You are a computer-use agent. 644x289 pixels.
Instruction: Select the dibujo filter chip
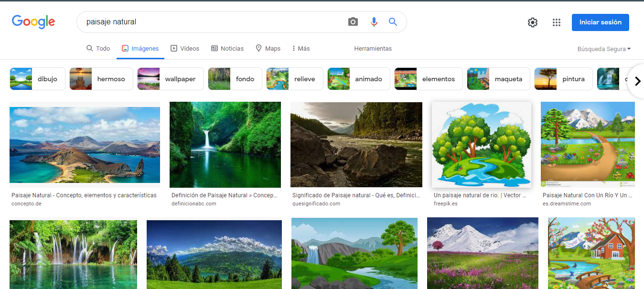point(37,79)
